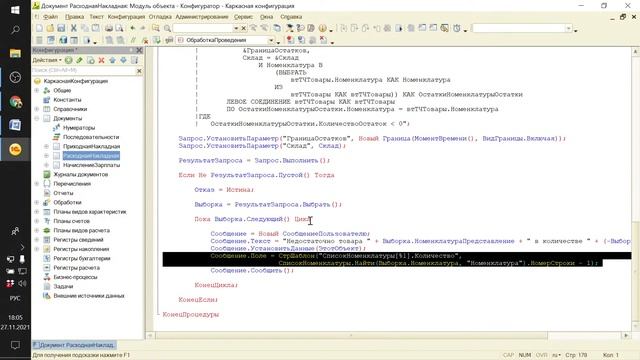Add object with green plus icon

coord(69,60)
